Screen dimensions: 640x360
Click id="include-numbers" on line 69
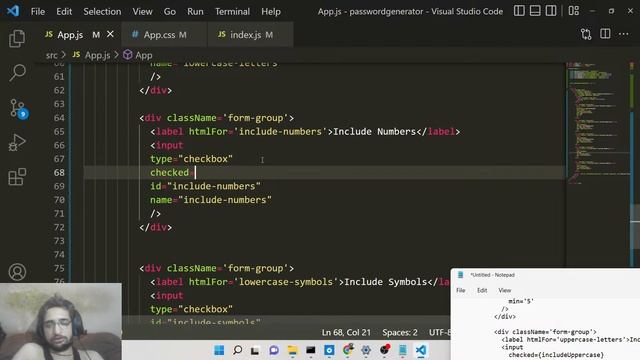coord(205,187)
